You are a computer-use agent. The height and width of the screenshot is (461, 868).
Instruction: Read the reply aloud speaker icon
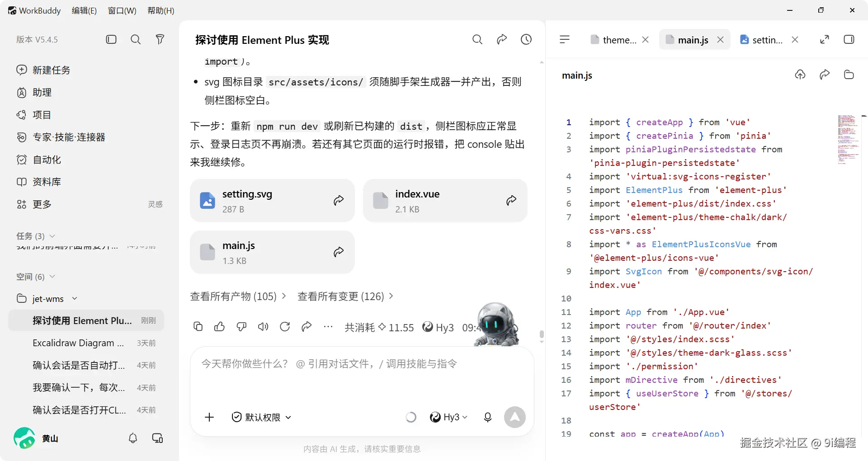tap(263, 327)
